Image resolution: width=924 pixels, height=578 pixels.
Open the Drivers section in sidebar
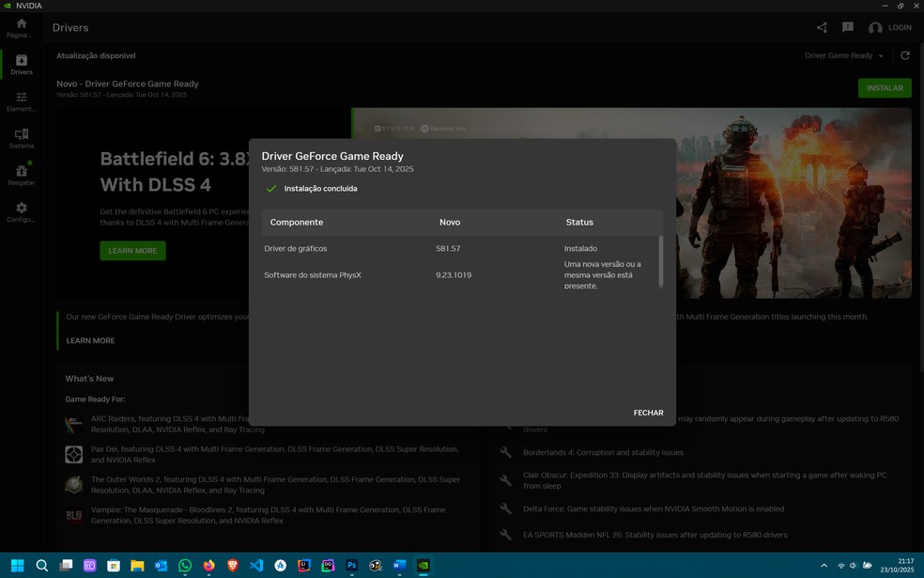[x=21, y=64]
